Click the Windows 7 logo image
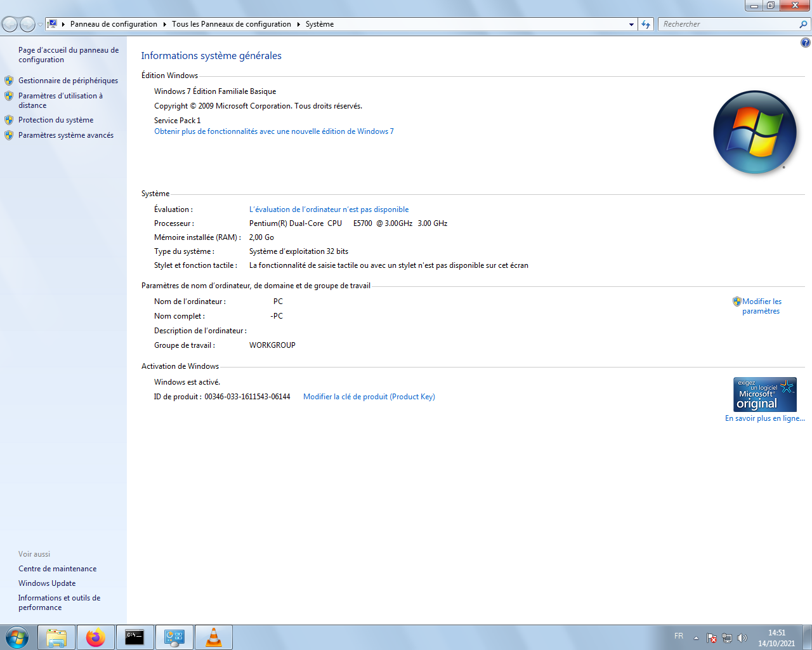 (x=755, y=132)
